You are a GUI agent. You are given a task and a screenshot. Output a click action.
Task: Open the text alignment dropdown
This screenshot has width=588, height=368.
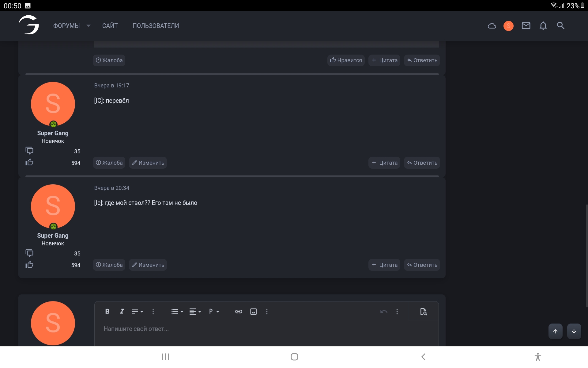(x=195, y=312)
